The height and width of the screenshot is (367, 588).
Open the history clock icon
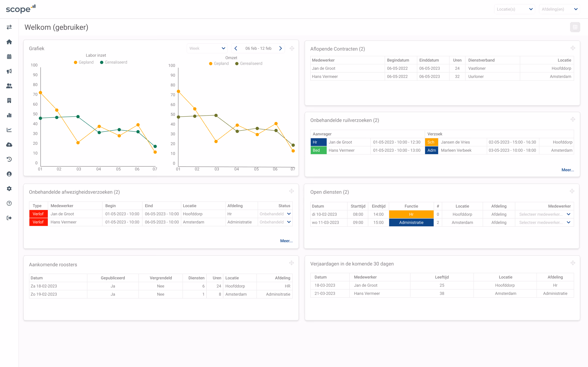click(9, 159)
